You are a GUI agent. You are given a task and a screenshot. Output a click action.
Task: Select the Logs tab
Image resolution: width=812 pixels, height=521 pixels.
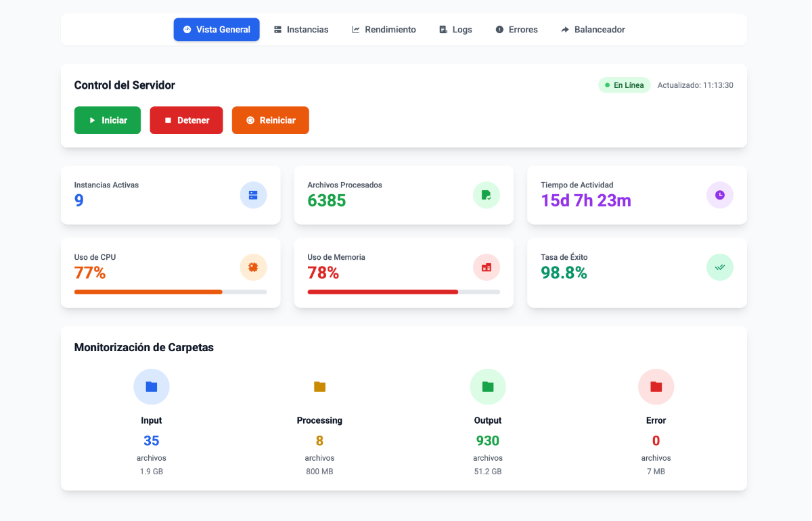(x=455, y=29)
